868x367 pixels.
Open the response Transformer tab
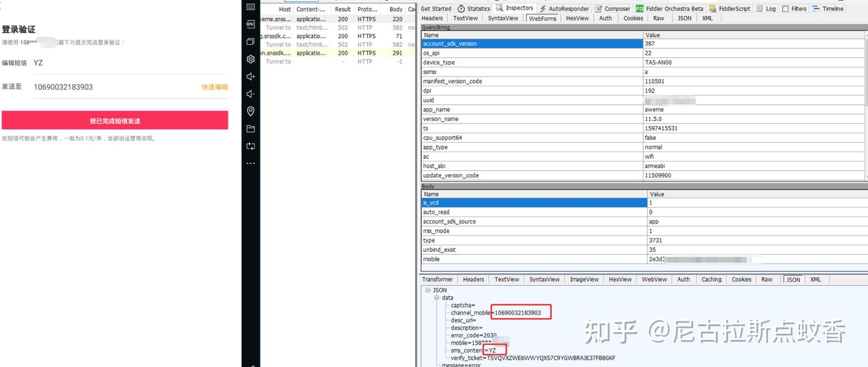[438, 279]
